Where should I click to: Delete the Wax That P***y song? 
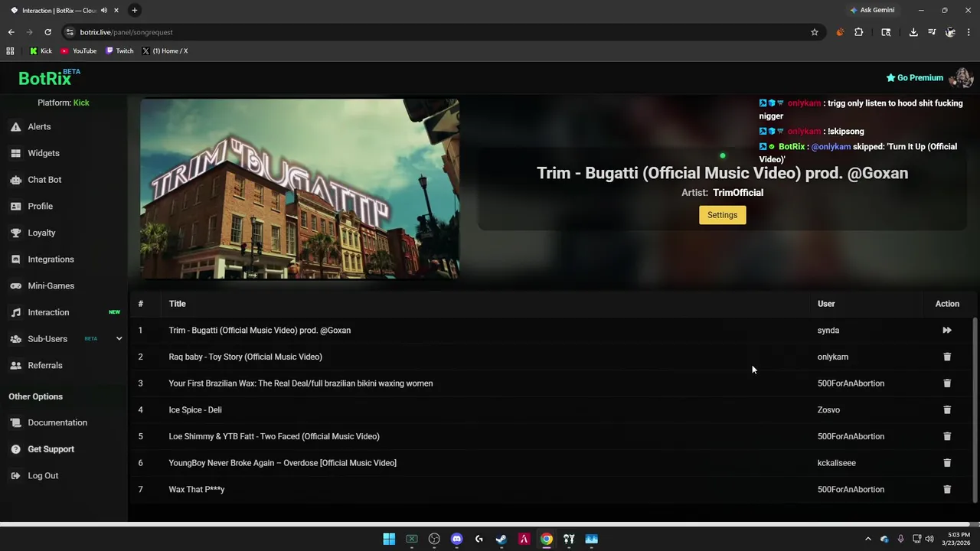(x=947, y=490)
